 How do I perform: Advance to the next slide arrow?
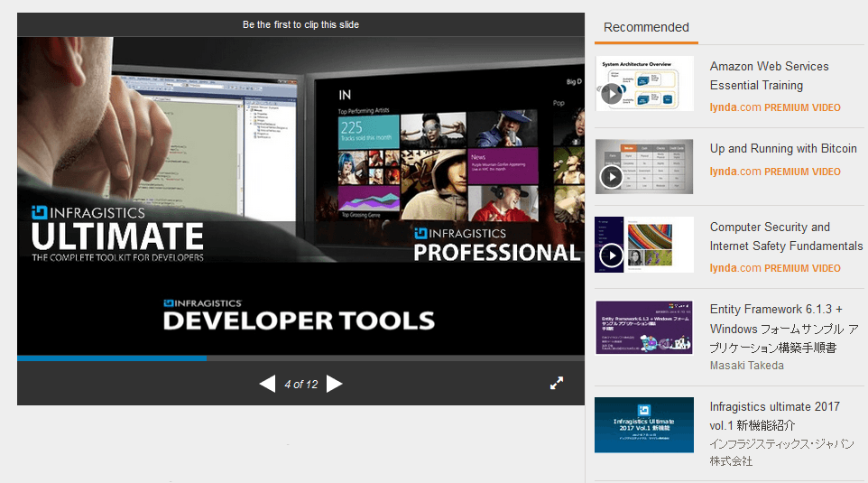pyautogui.click(x=335, y=384)
